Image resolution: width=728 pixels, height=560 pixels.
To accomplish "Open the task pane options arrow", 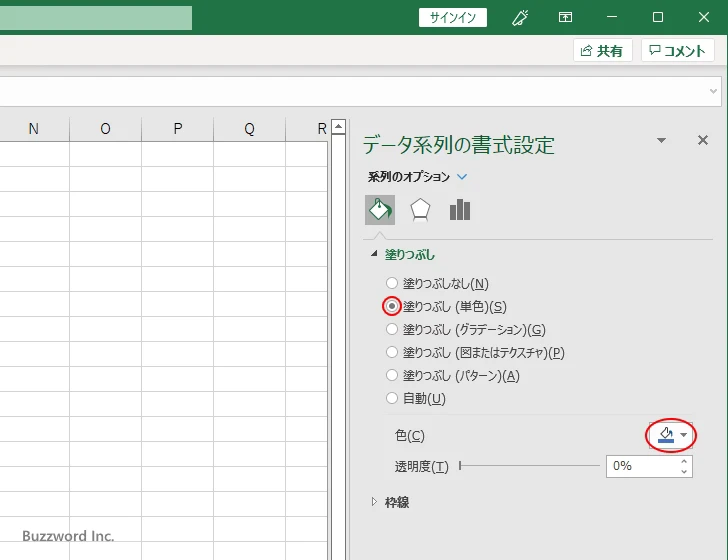I will [662, 140].
